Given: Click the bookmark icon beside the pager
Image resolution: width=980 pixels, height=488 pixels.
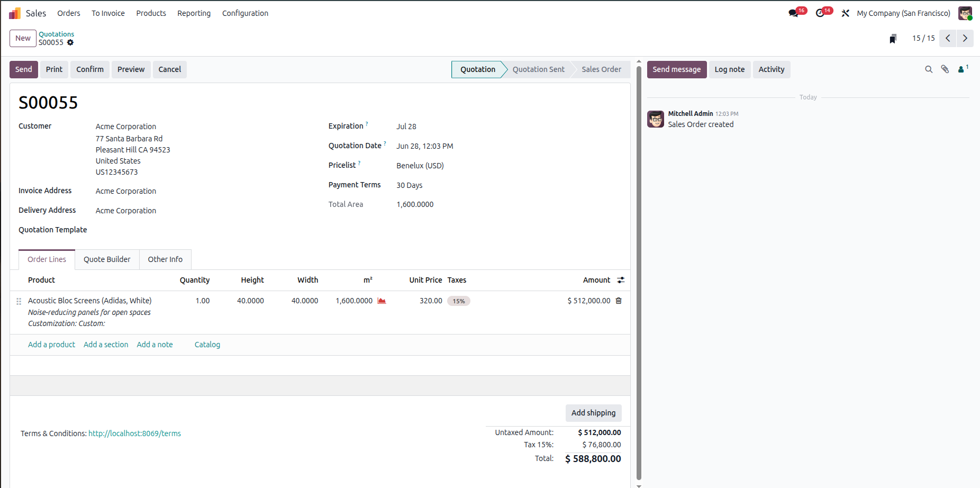Looking at the screenshot, I should point(893,38).
